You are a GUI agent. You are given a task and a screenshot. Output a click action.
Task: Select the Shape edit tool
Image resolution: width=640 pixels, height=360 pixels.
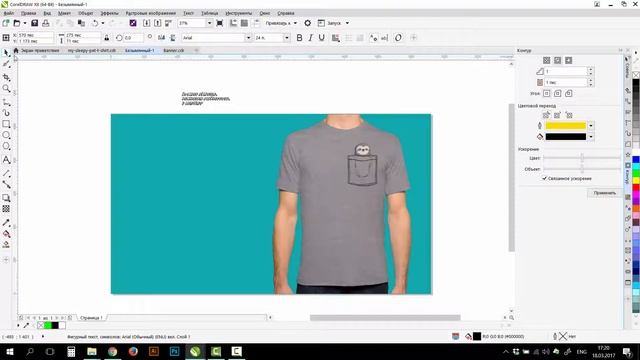tap(6, 64)
